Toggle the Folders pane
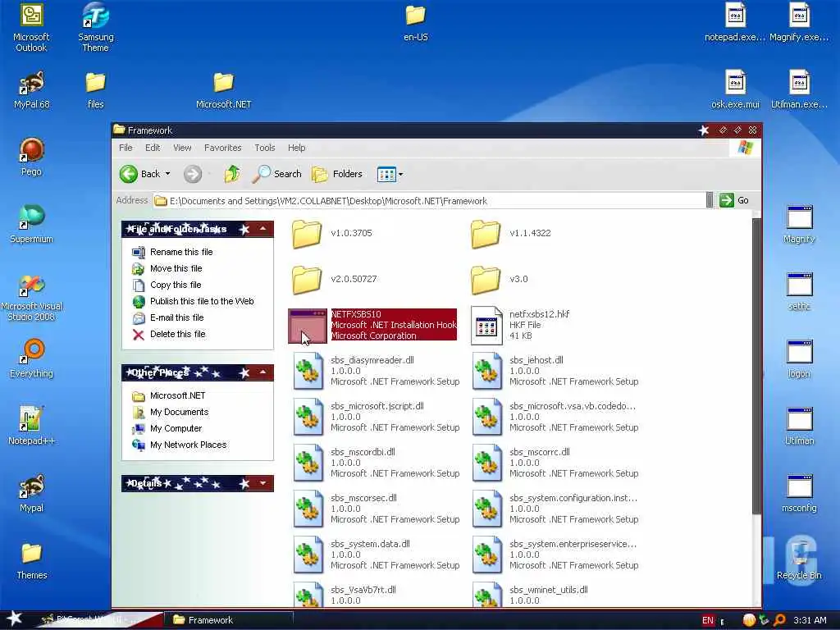The height and width of the screenshot is (630, 840). (337, 174)
